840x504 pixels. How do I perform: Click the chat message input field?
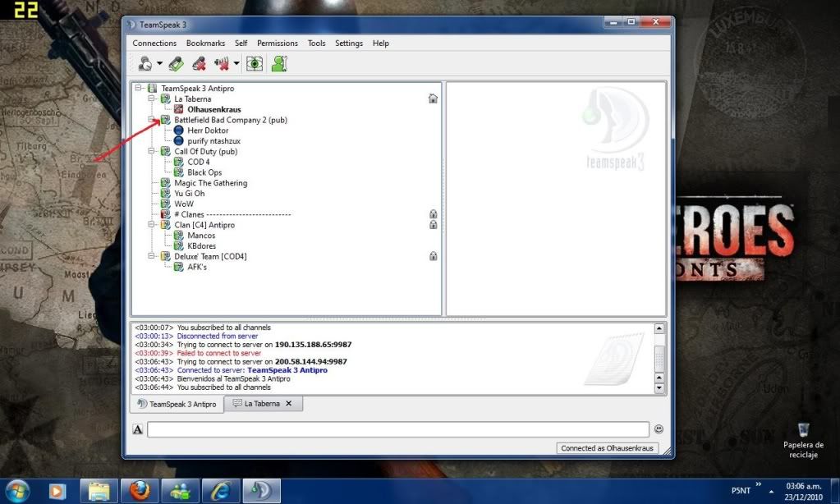pos(398,429)
